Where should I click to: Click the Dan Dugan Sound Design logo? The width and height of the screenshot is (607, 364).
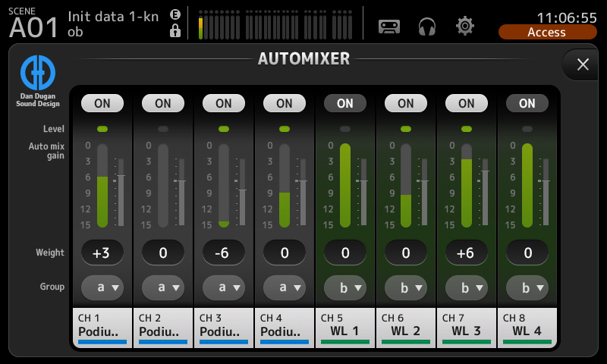[x=37, y=81]
